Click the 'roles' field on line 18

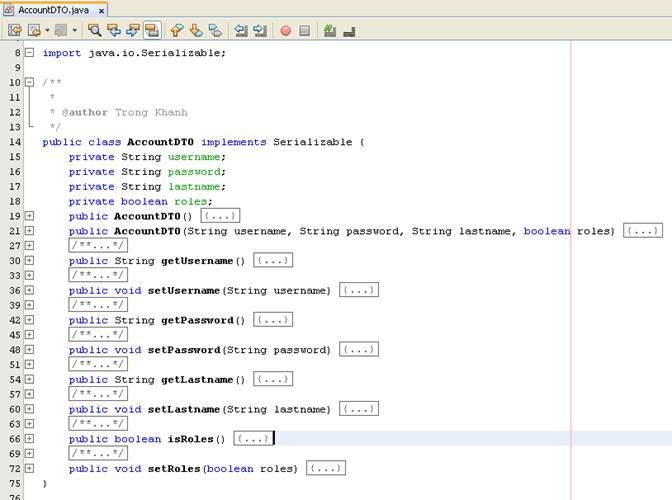pos(191,201)
